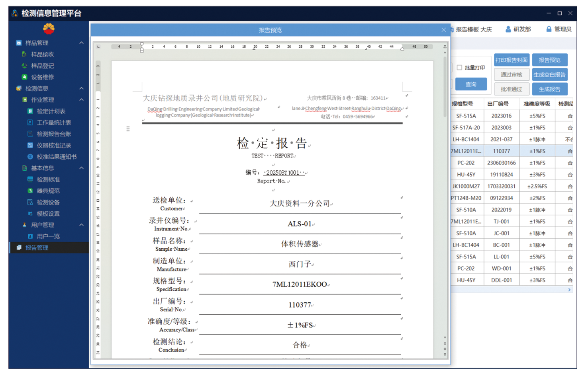Screen dimensions: 588x376
Task: Collapse the 作业管理 subsection
Action: 81,99
